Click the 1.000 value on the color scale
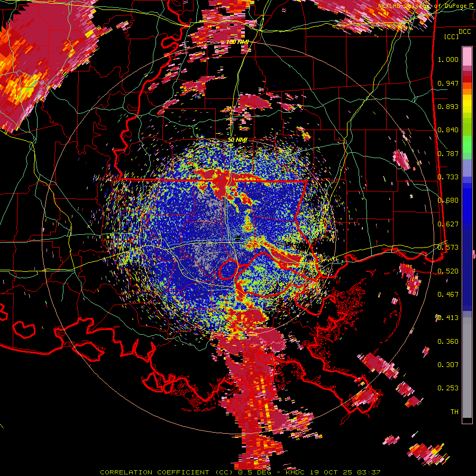476x476 pixels. point(448,59)
